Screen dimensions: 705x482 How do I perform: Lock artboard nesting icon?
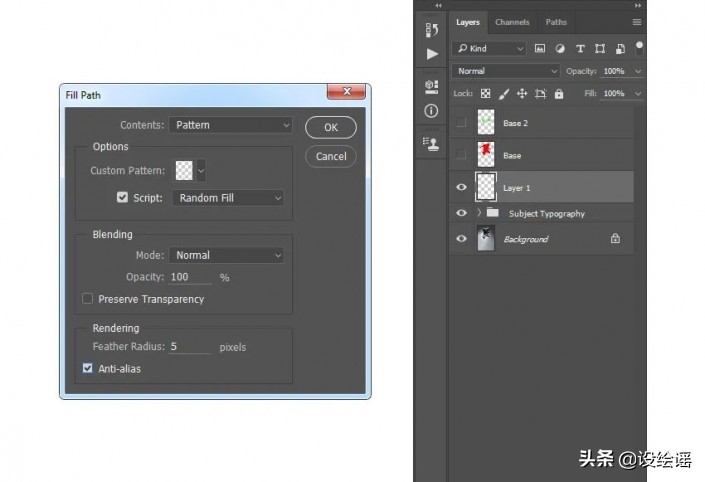540,94
